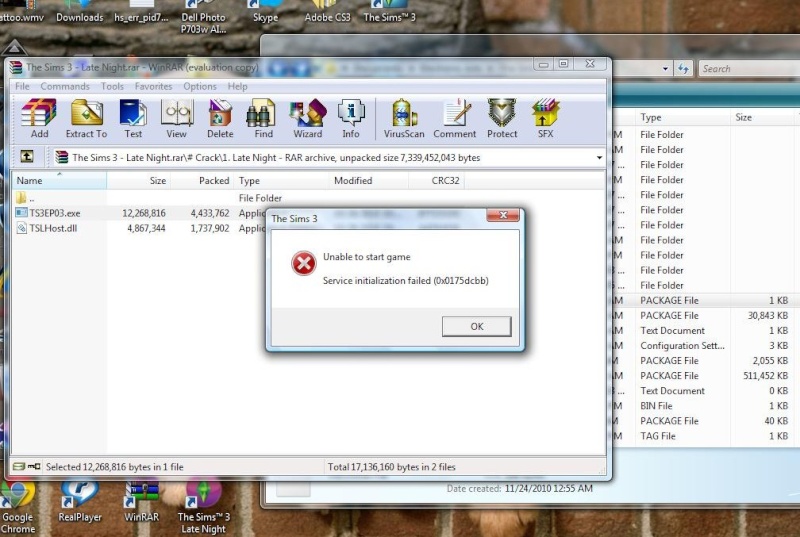
Task: Go up one folder level in WinRAR
Action: click(x=27, y=157)
